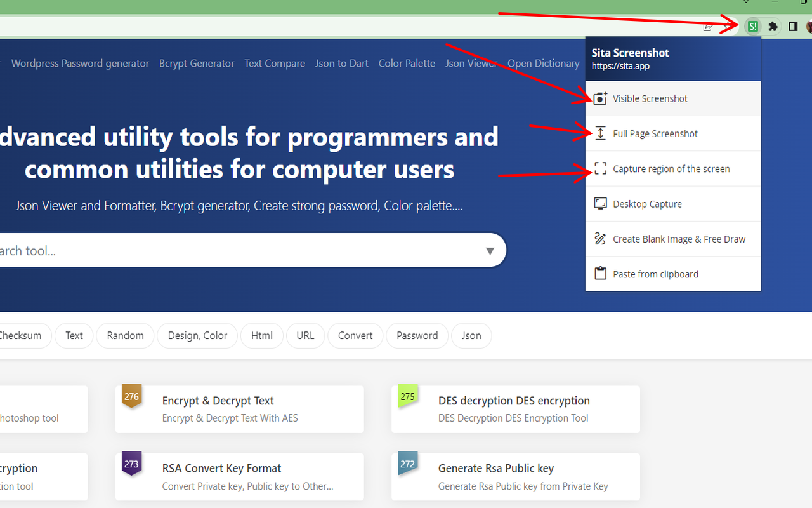The width and height of the screenshot is (812, 508).
Task: Select the Text Compare menu item
Action: pos(275,63)
